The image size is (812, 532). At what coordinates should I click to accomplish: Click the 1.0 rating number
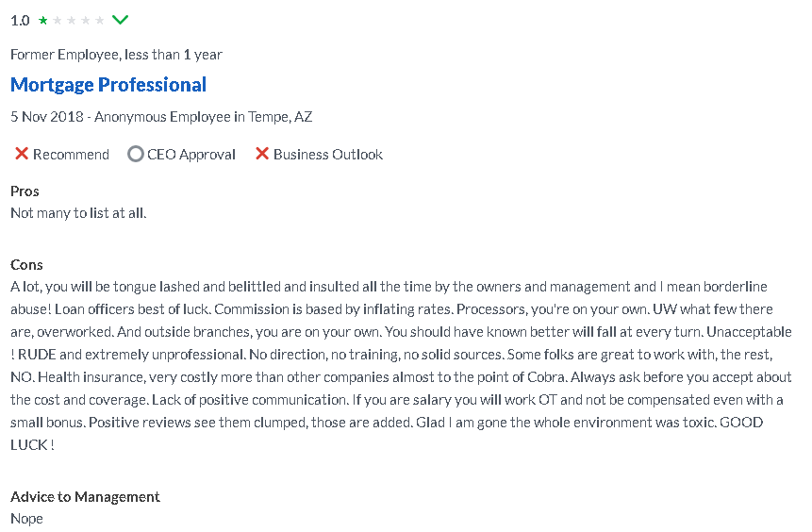(x=20, y=21)
